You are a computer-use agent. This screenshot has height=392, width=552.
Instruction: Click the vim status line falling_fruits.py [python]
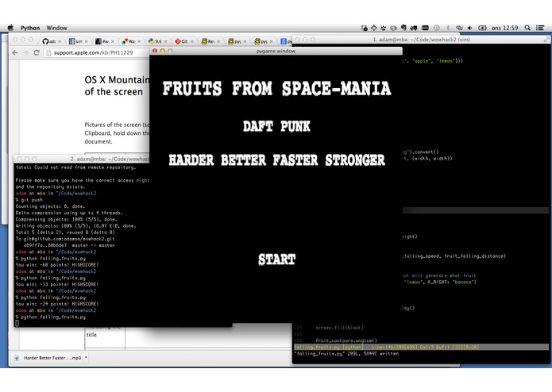(421, 347)
